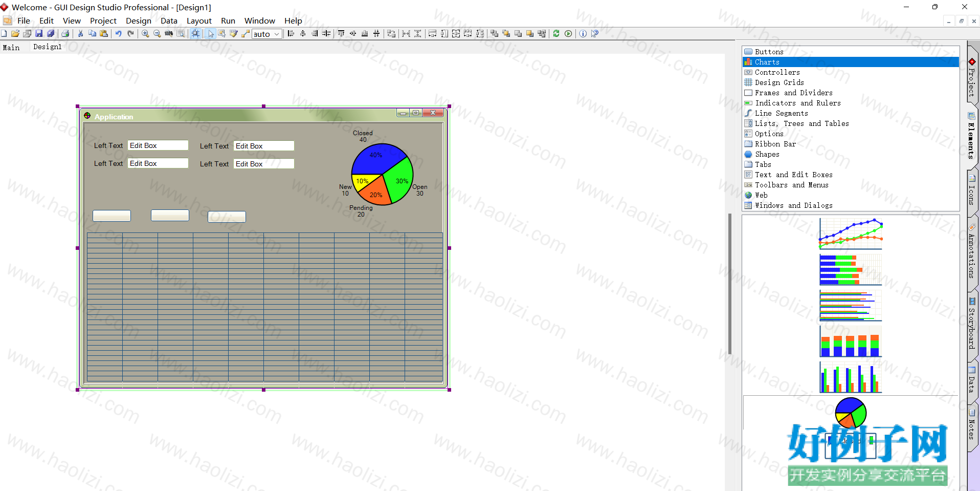Click the green Refresh icon
The width and height of the screenshot is (980, 491).
click(x=556, y=34)
